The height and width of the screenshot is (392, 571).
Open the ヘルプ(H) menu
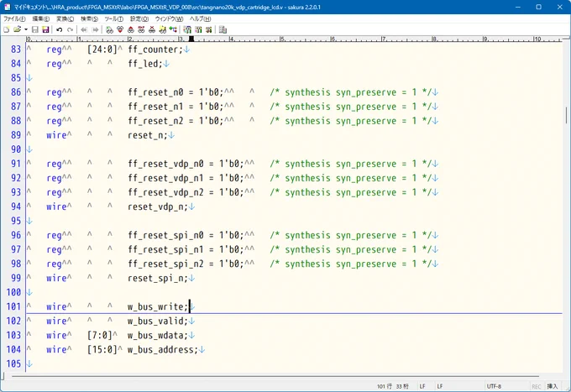[200, 18]
